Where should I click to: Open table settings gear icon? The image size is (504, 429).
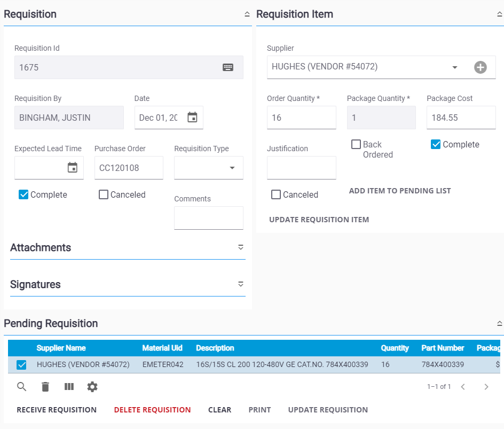92,387
